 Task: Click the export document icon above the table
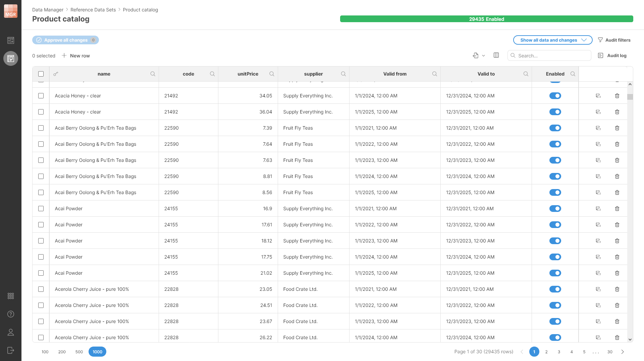click(x=475, y=55)
